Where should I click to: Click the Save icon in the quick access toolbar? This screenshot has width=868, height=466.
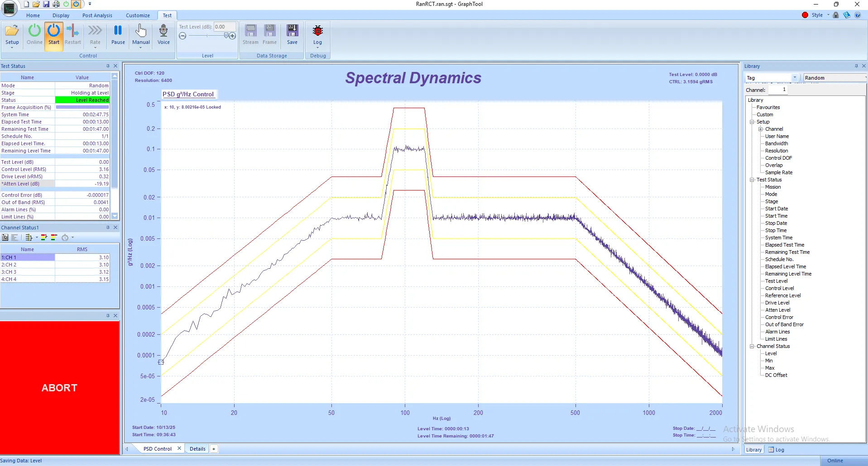point(46,4)
